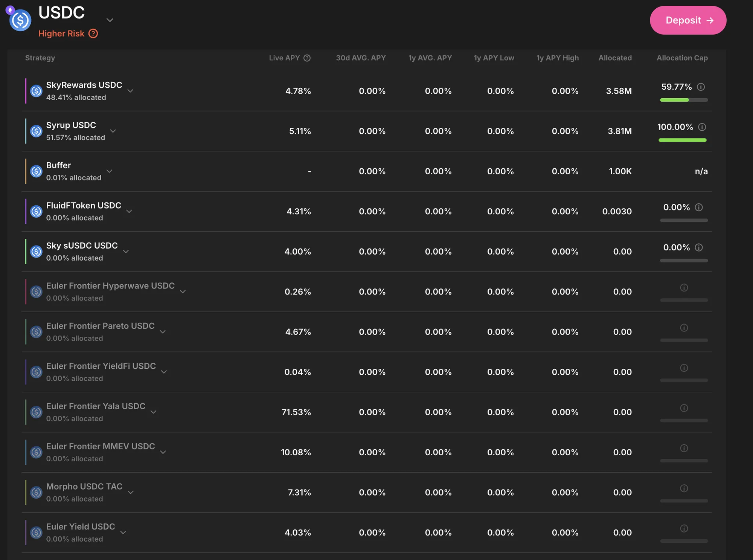Image resolution: width=753 pixels, height=560 pixels.
Task: Click the Allocated column header
Action: pos(615,58)
